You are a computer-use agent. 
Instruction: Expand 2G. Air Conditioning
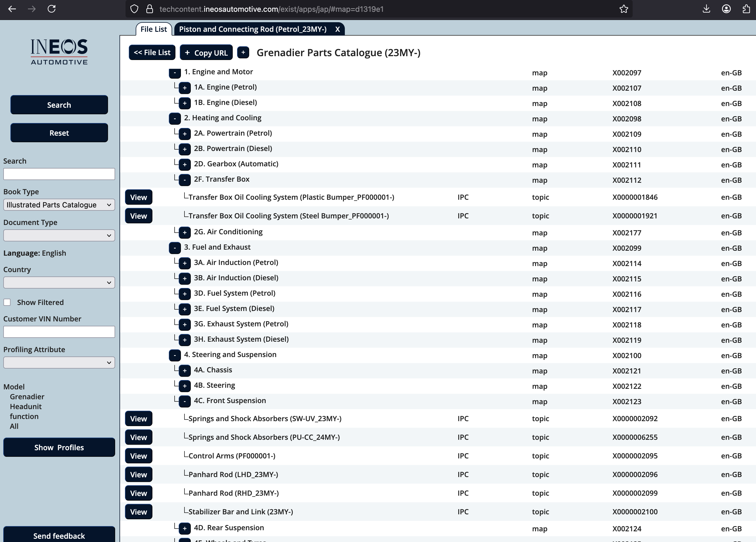185,233
